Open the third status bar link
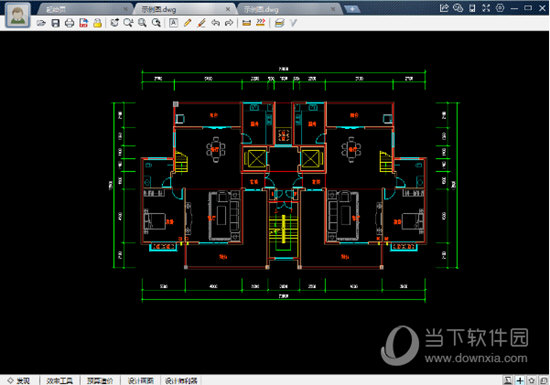Screen dimensions: 550x385 point(100,380)
